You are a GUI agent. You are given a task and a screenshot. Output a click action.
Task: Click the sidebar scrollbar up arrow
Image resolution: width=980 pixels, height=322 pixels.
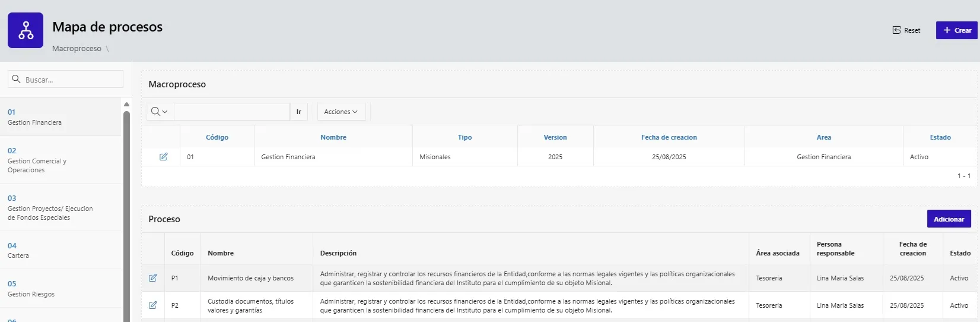pyautogui.click(x=126, y=105)
